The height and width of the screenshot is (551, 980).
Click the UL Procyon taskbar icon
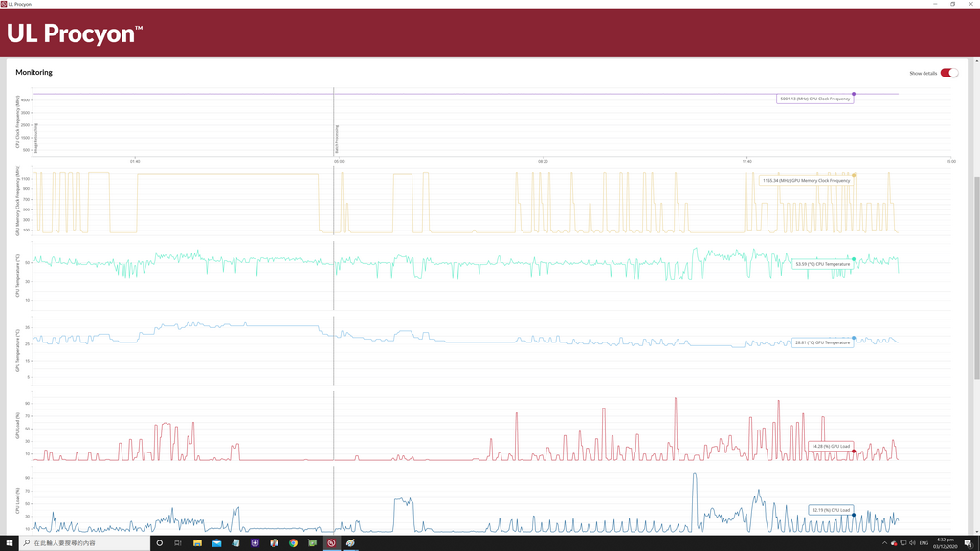click(331, 543)
